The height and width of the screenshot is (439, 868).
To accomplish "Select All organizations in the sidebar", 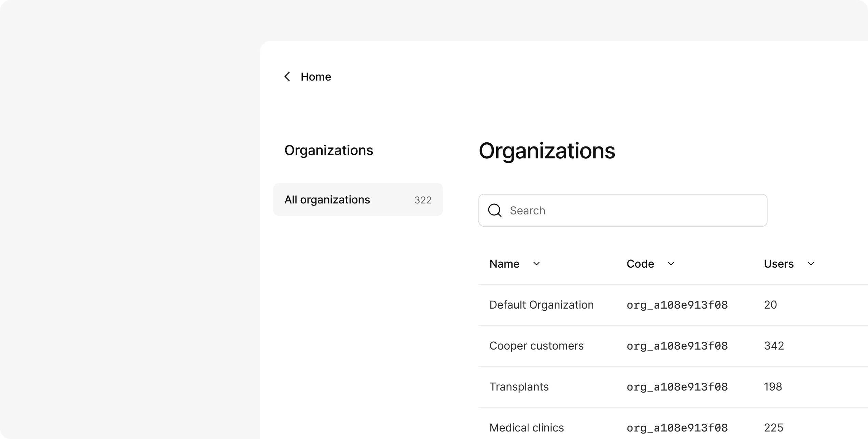I will click(x=358, y=199).
